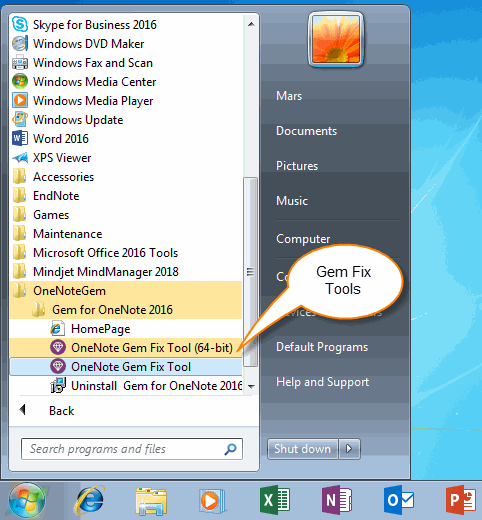Click the Windows Start orb
Image resolution: width=482 pixels, height=520 pixels.
click(x=27, y=501)
